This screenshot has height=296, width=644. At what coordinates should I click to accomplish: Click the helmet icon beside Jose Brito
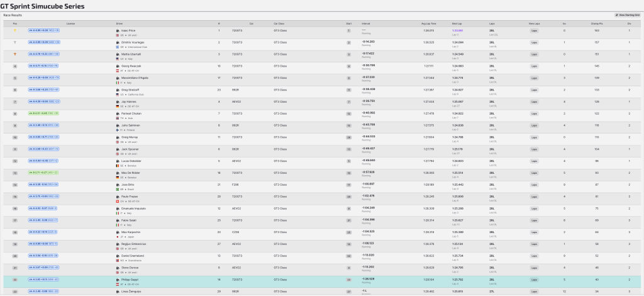pyautogui.click(x=118, y=185)
